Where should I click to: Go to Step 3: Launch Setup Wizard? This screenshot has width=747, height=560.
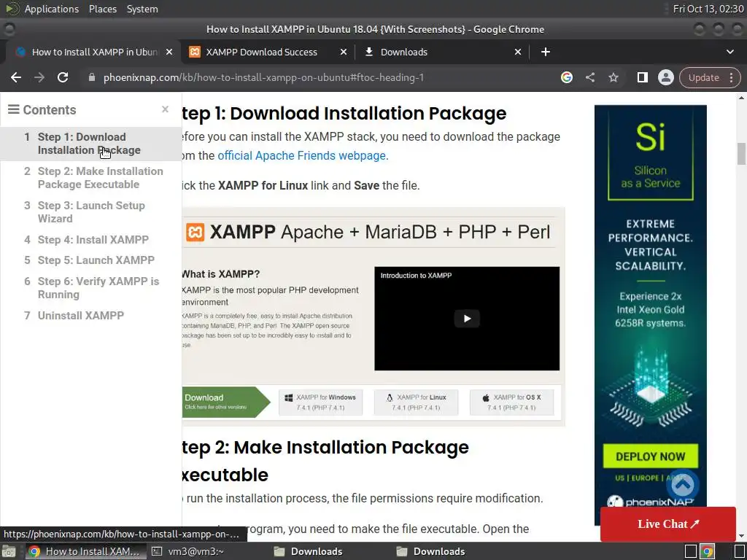click(x=91, y=212)
